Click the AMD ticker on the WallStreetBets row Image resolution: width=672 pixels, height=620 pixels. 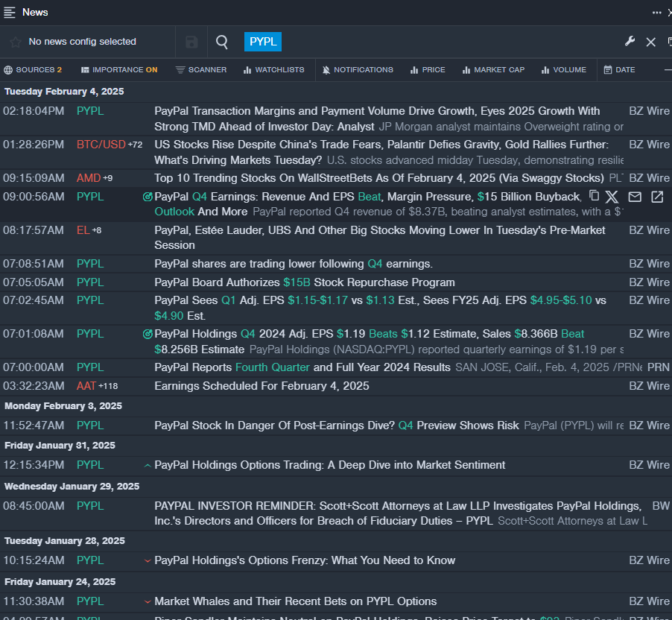tap(88, 178)
